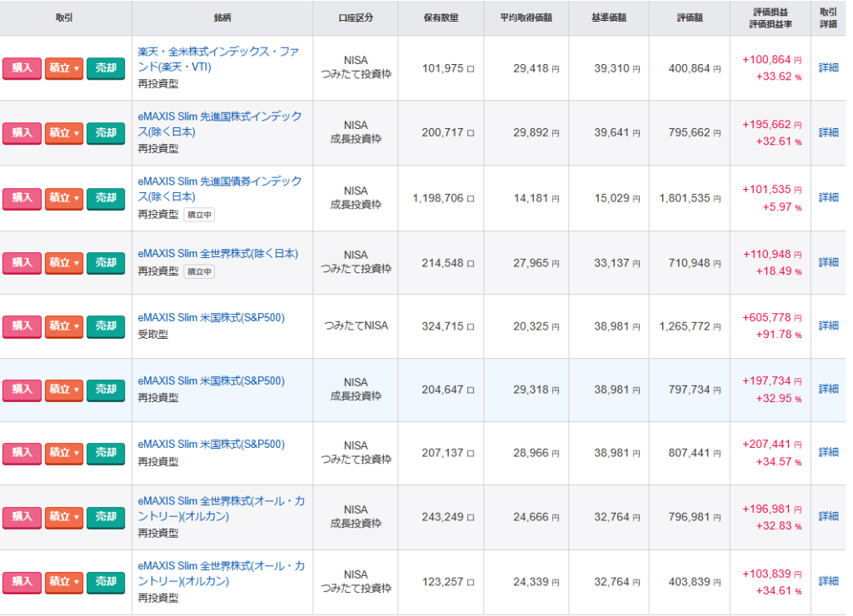View 詳細 for 全世界株式(除く日本) row

tap(828, 262)
